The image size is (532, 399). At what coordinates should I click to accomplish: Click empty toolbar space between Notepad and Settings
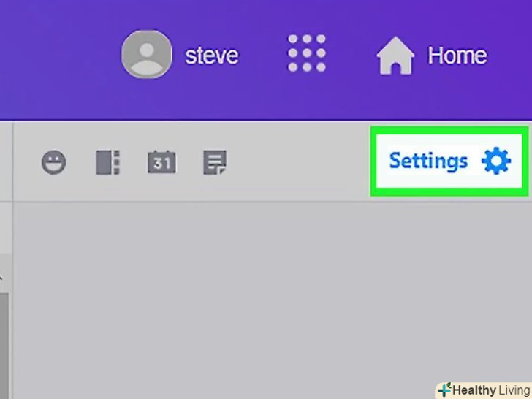pos(299,162)
